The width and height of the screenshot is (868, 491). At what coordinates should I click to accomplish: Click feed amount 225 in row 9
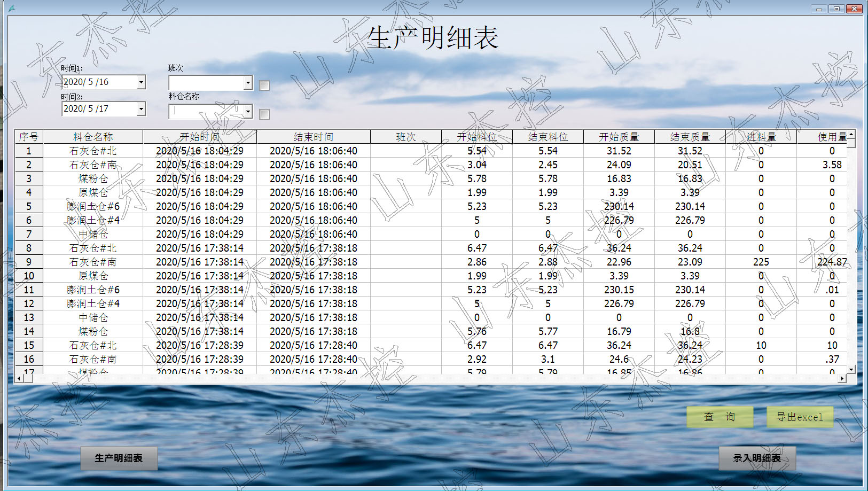pos(761,262)
